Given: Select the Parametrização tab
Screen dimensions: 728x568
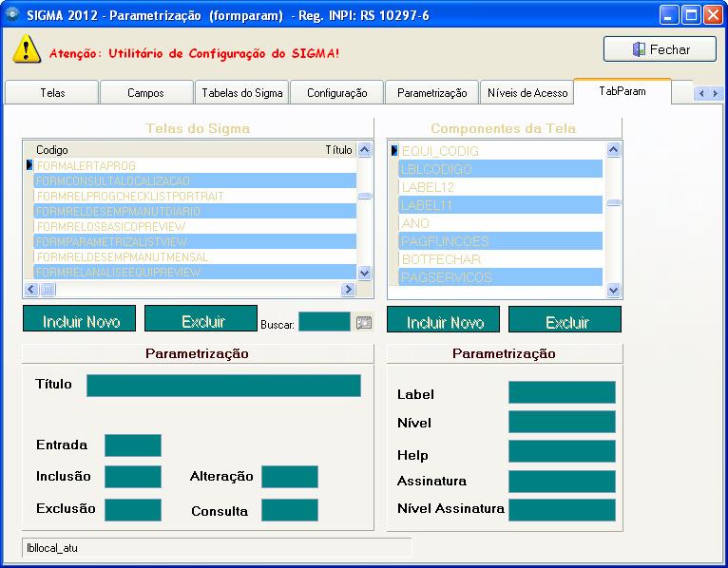Looking at the screenshot, I should (x=431, y=93).
